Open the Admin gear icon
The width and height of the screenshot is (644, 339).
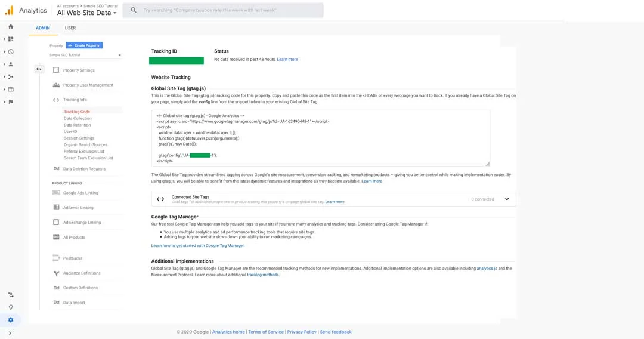(11, 320)
